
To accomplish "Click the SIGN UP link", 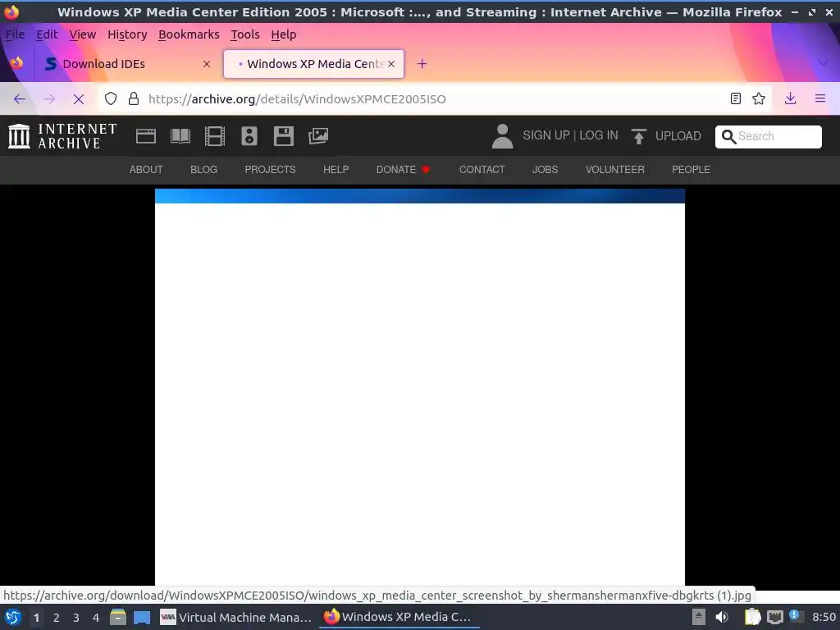I will (x=546, y=135).
